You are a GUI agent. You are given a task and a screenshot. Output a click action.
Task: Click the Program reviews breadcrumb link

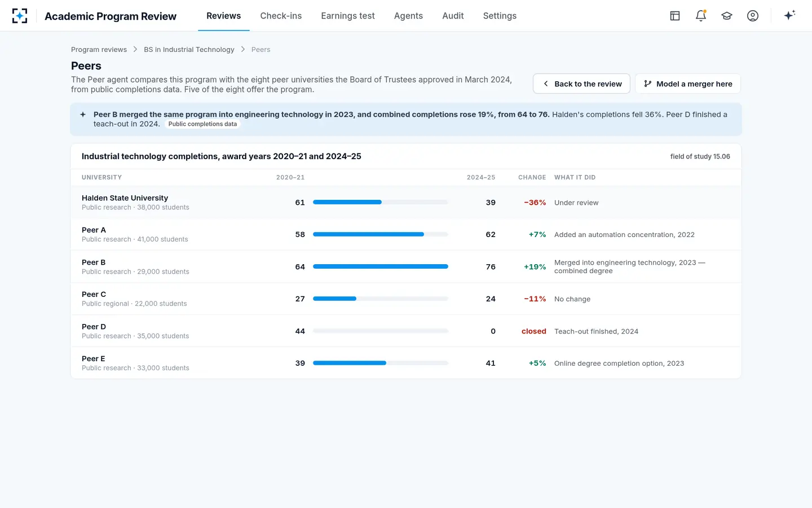(x=99, y=50)
